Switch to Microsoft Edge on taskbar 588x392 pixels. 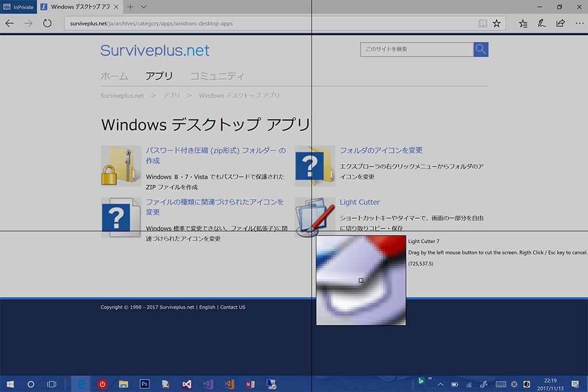click(x=80, y=384)
